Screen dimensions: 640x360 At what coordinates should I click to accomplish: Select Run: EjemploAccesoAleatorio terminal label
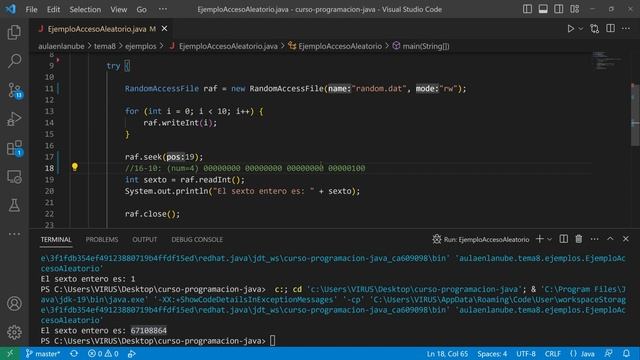(x=481, y=240)
